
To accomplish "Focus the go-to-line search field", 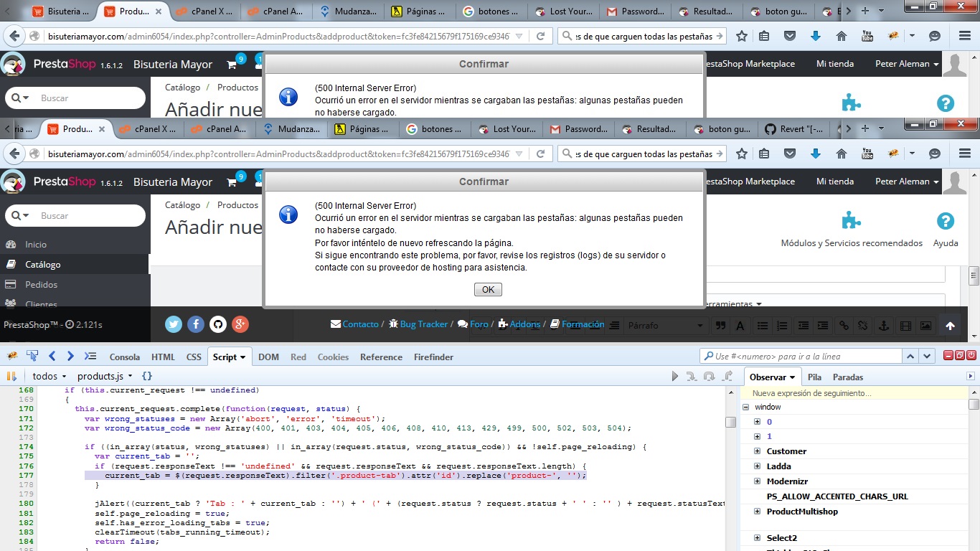I will click(804, 357).
